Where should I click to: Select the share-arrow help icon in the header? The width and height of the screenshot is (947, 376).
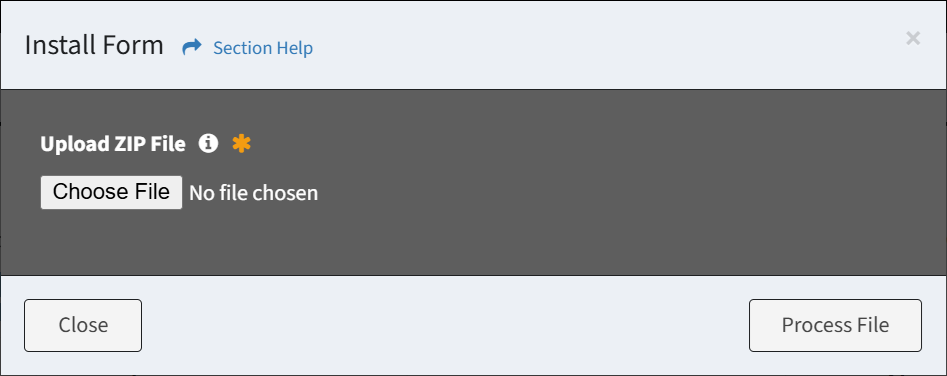coord(191,47)
